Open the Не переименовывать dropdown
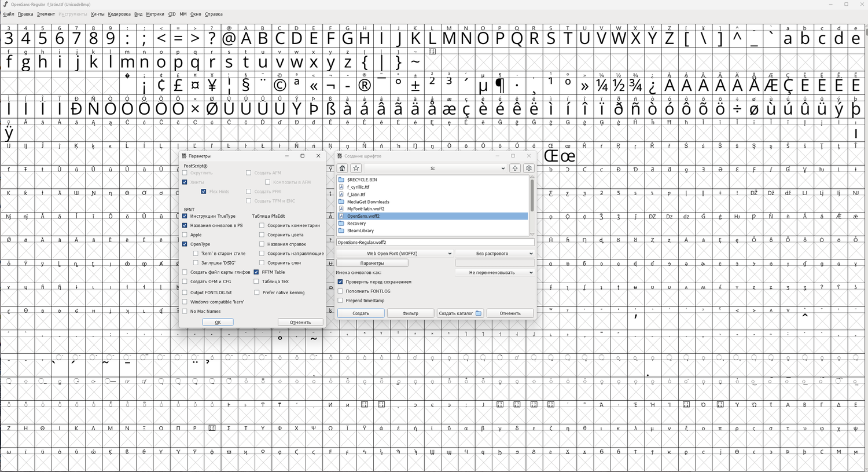 (495, 272)
